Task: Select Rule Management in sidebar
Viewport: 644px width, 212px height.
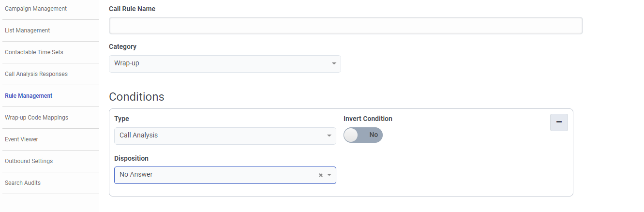Action: (x=29, y=96)
